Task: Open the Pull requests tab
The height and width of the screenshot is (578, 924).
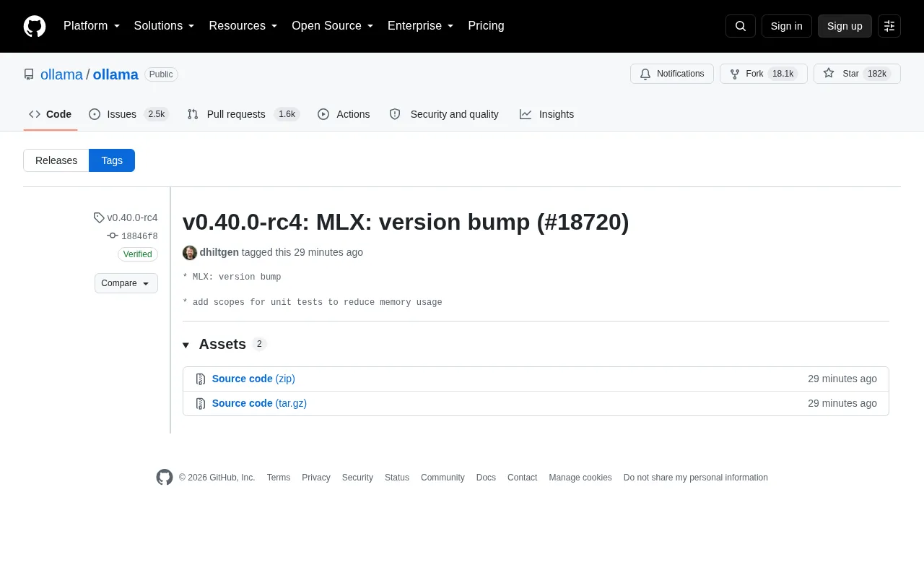Action: tap(243, 114)
